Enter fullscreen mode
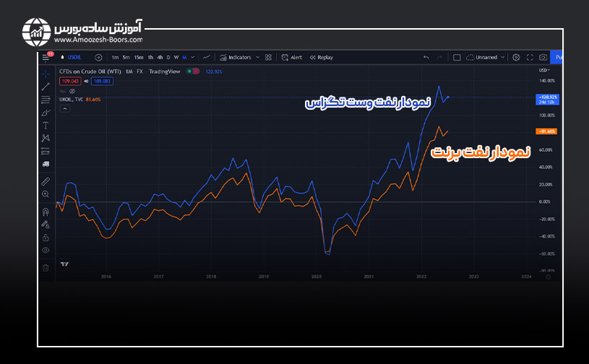Screen dimensions: 589x364 [x=529, y=57]
